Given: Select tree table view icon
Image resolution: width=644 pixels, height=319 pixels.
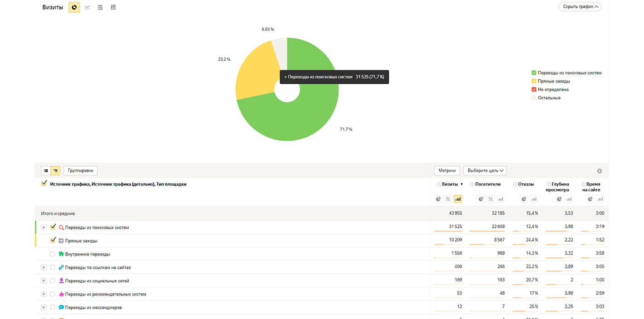Looking at the screenshot, I should pos(55,171).
